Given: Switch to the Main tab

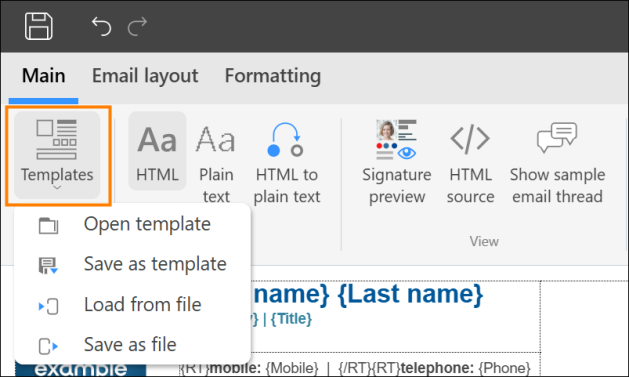Looking at the screenshot, I should (x=43, y=76).
